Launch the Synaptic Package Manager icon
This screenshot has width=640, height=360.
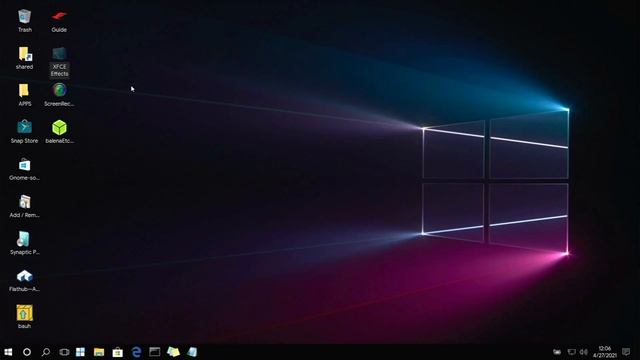coord(24,239)
